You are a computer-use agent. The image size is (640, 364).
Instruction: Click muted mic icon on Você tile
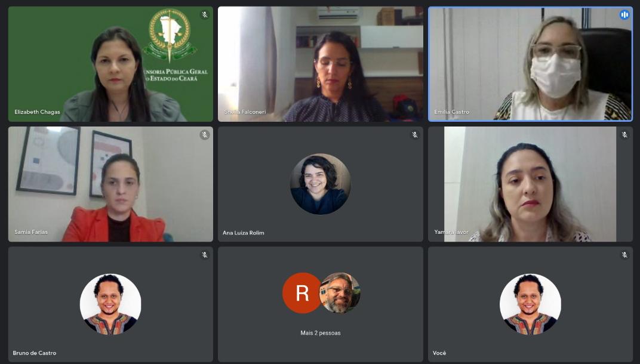tap(624, 255)
